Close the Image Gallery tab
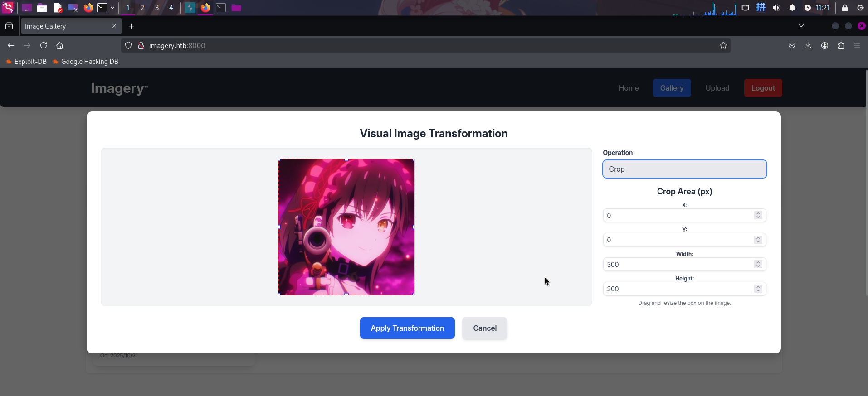The width and height of the screenshot is (868, 396). coord(114,26)
